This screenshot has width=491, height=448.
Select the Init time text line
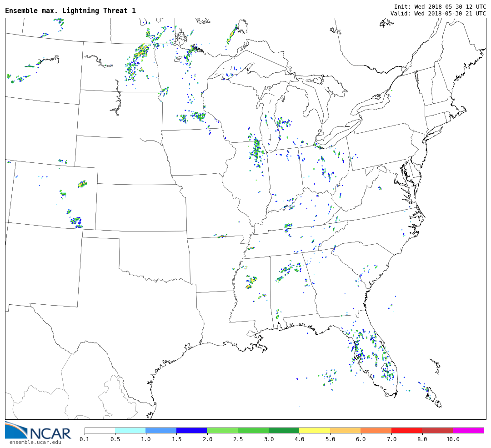(440, 7)
